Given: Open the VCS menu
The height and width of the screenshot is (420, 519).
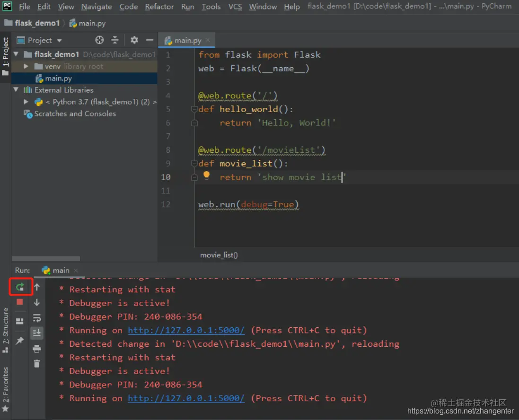Looking at the screenshot, I should [x=235, y=7].
